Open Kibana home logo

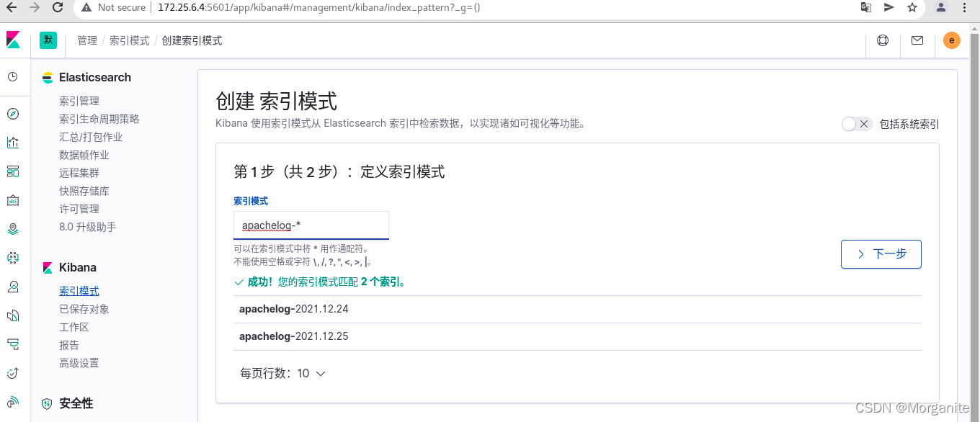tap(13, 40)
